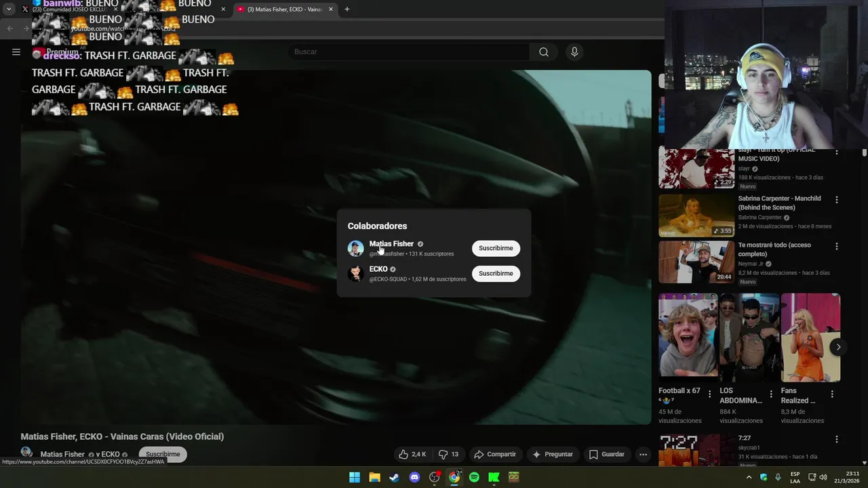Open Football x 67 short thumbnail
Image resolution: width=868 pixels, height=488 pixels.
point(688,338)
